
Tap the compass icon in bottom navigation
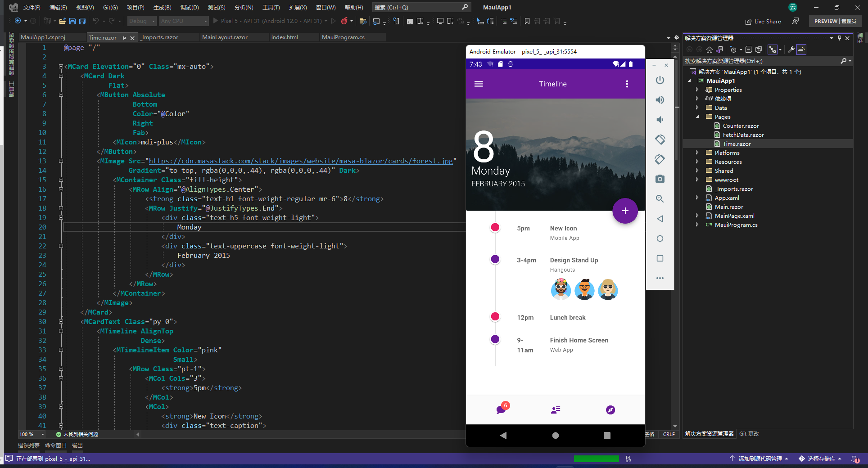(610, 409)
